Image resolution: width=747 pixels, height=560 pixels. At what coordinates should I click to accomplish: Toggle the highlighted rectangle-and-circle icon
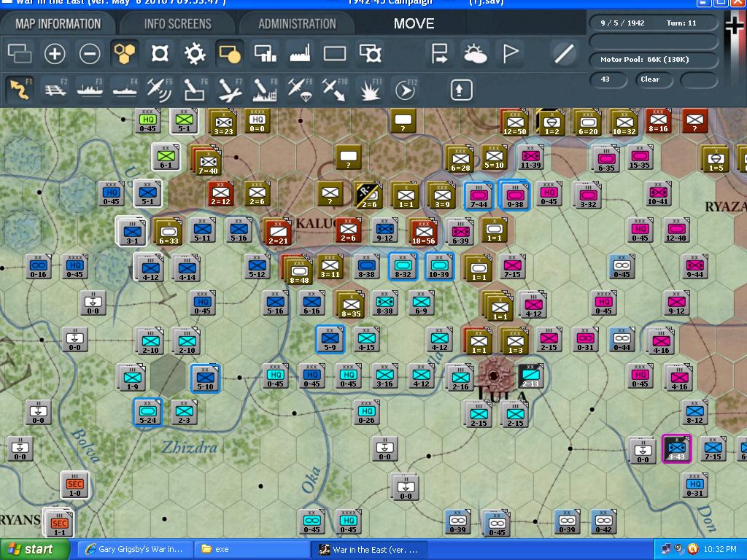point(230,53)
